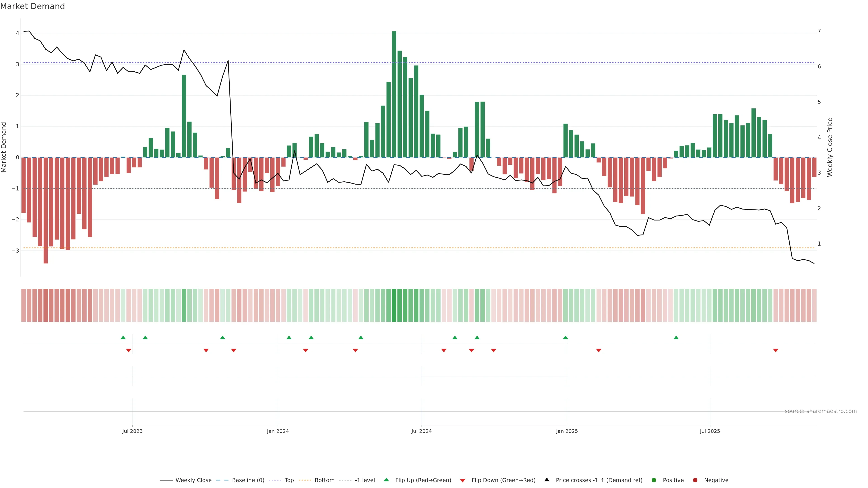Toggle the -1 level legend entry

tap(365, 480)
